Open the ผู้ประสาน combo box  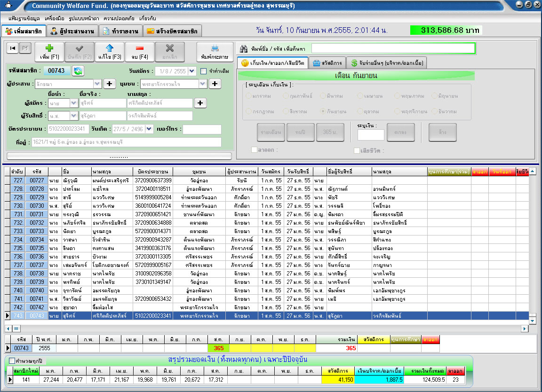click(97, 84)
